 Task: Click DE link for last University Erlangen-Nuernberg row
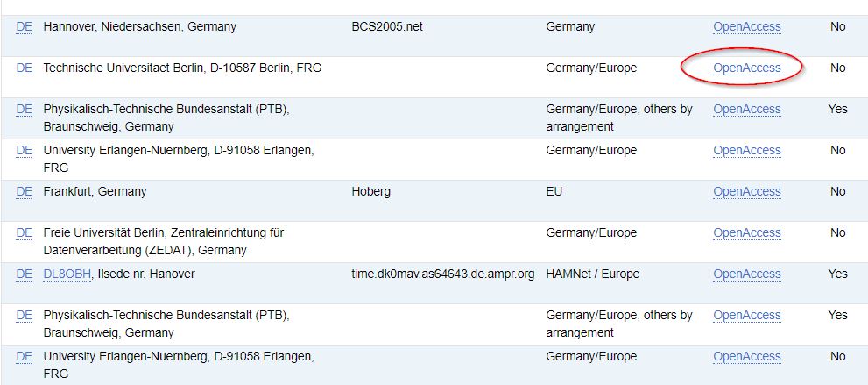(25, 356)
